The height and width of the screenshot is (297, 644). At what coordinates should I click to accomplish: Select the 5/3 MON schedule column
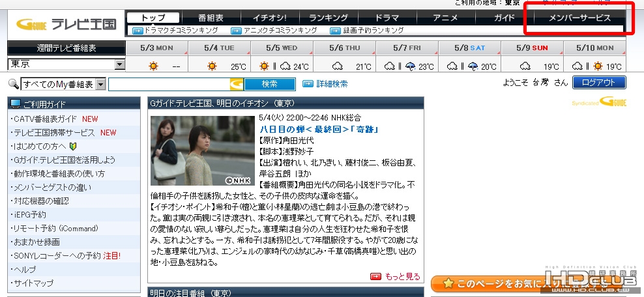[157, 48]
